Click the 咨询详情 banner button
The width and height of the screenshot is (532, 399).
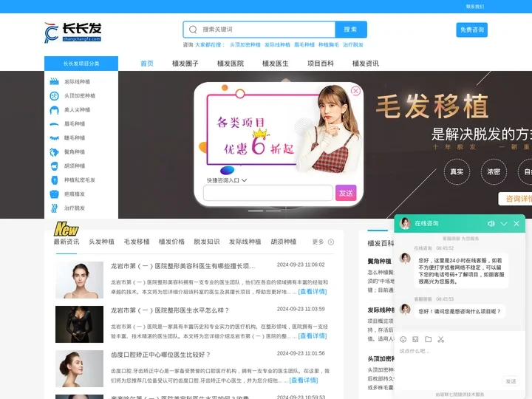(x=515, y=199)
